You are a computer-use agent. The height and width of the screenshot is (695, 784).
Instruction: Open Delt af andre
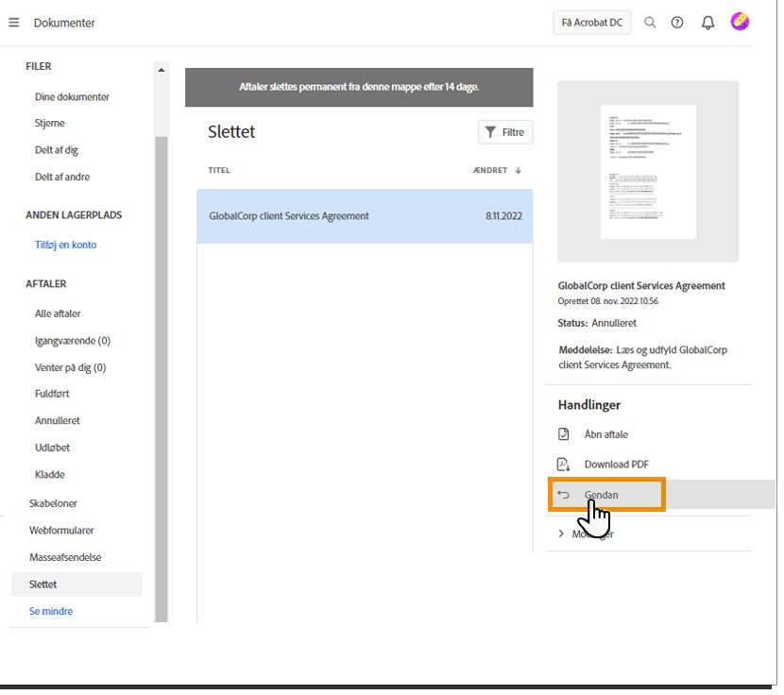pyautogui.click(x=62, y=177)
